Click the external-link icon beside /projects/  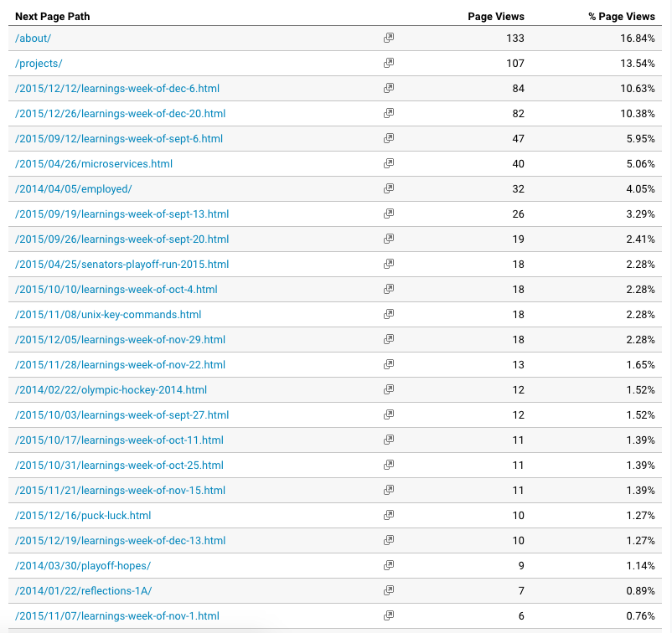pos(388,63)
